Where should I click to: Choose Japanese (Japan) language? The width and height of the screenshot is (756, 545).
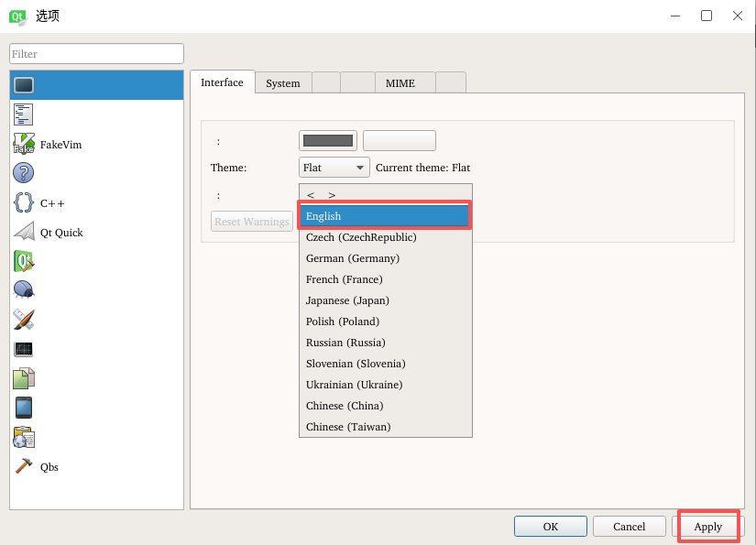[385, 300]
